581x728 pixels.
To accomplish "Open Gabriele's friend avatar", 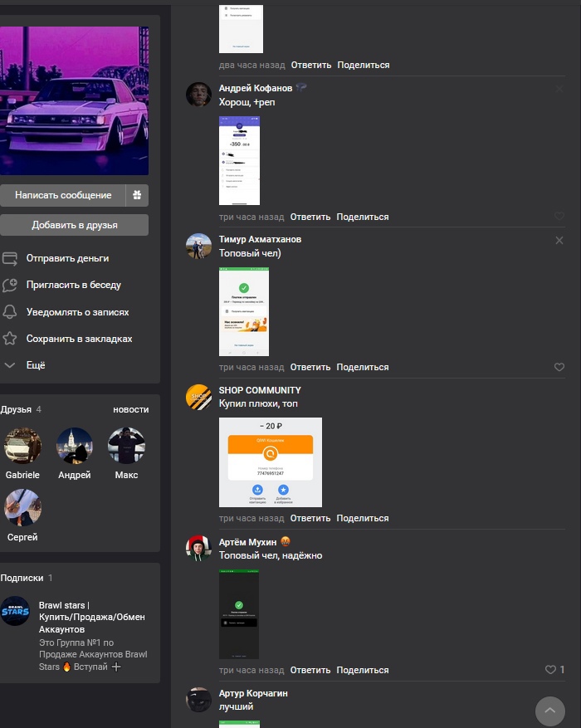I will coord(22,446).
